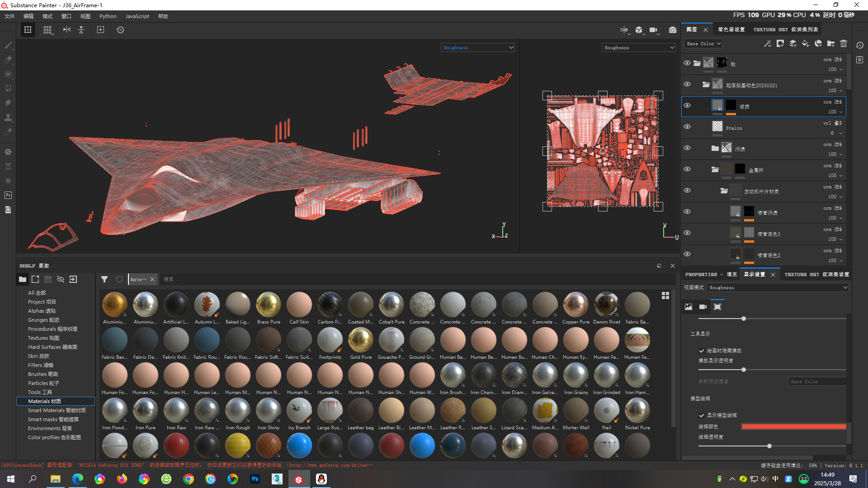Open the Python menu
The height and width of the screenshot is (488, 868).
click(108, 16)
